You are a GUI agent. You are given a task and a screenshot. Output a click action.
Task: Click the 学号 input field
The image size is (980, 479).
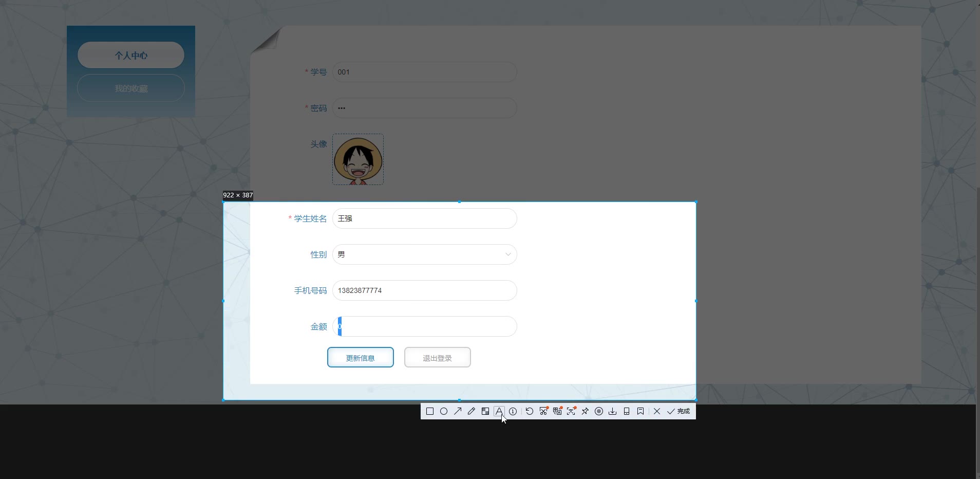pos(425,72)
